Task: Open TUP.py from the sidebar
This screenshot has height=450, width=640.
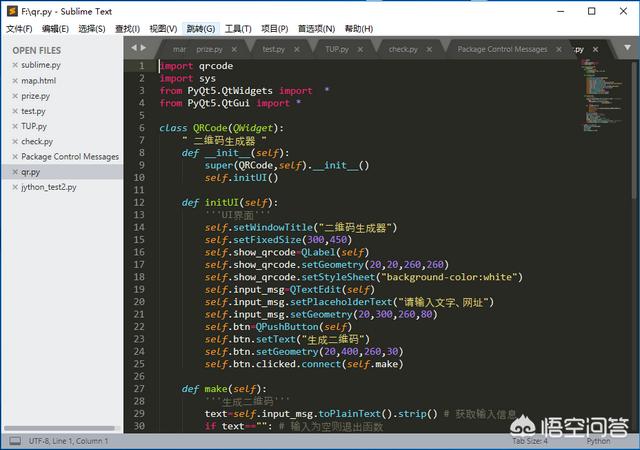Action: coord(34,126)
